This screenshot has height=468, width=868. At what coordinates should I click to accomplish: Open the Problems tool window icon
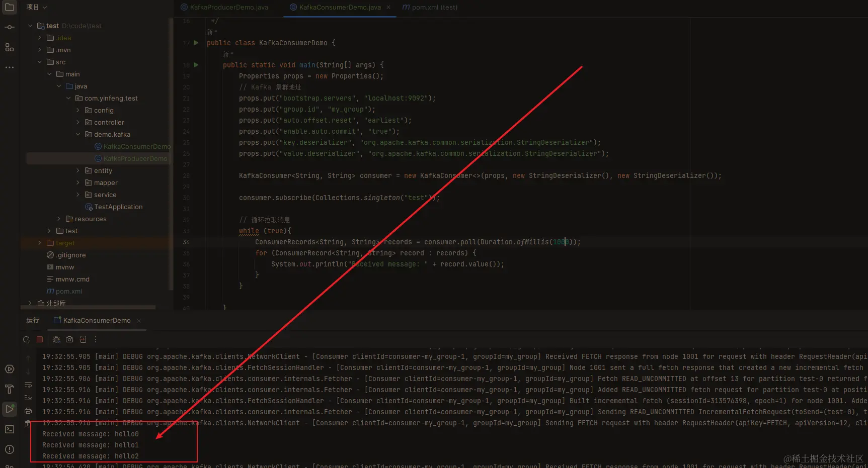coord(9,449)
